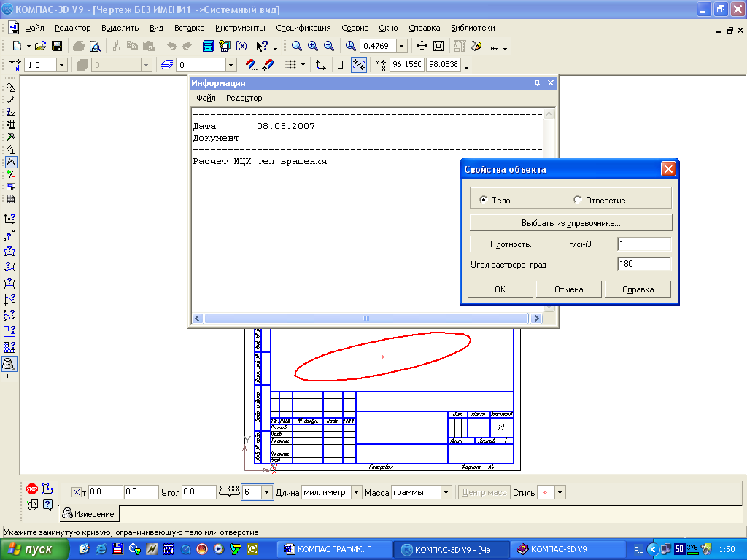The height and width of the screenshot is (560, 747).
Task: Click the Layers state icon
Action: click(167, 65)
